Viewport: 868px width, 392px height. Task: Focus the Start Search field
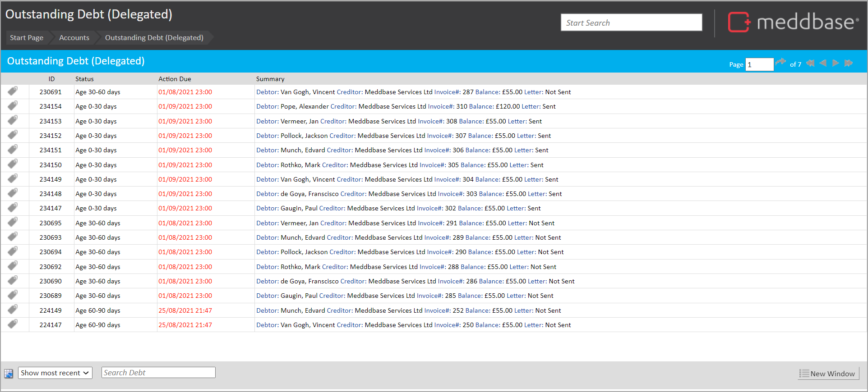[x=631, y=23]
